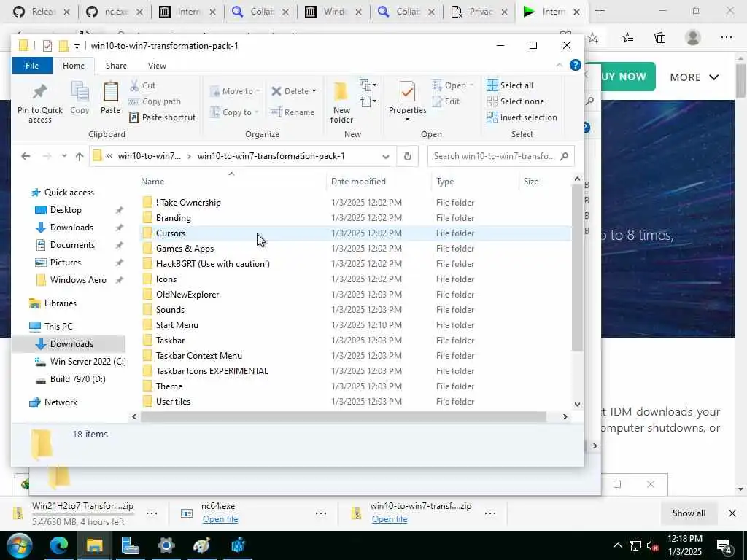The image size is (747, 560).
Task: Expand the Delete dropdown arrow
Action: click(314, 91)
